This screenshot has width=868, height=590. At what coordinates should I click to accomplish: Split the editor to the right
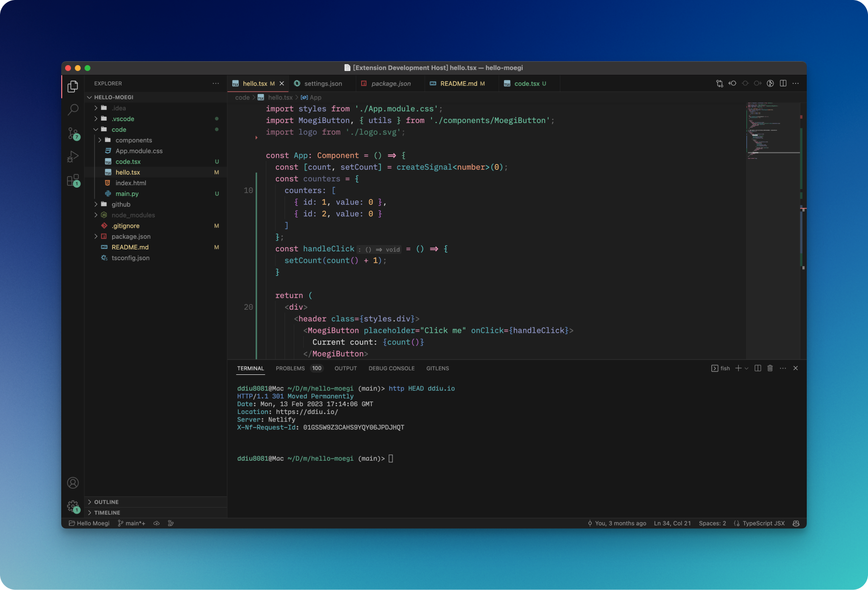(783, 83)
